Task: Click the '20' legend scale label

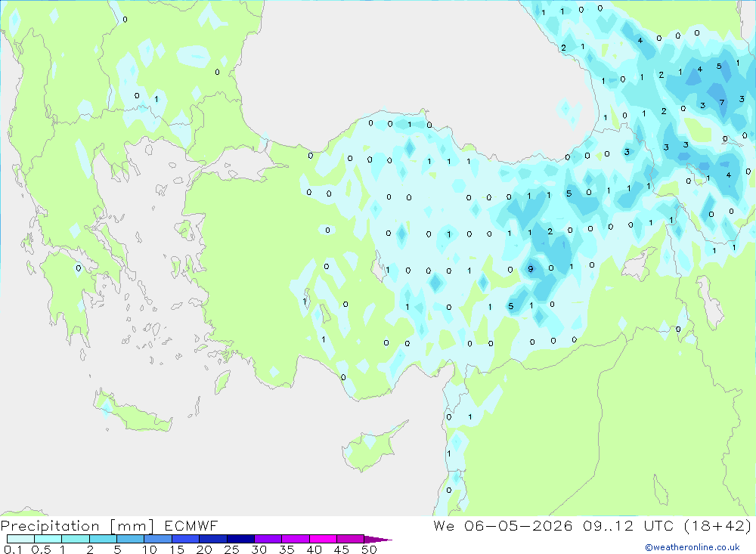Action: pyautogui.click(x=204, y=549)
